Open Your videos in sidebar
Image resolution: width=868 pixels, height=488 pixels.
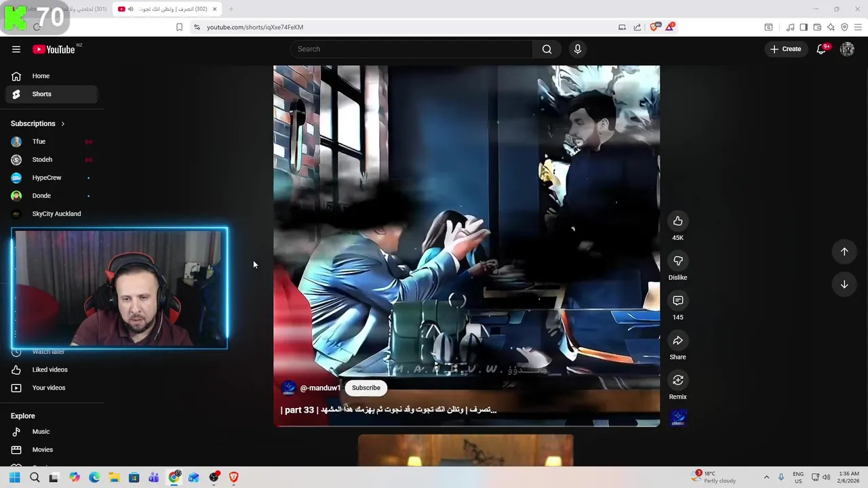point(52,388)
